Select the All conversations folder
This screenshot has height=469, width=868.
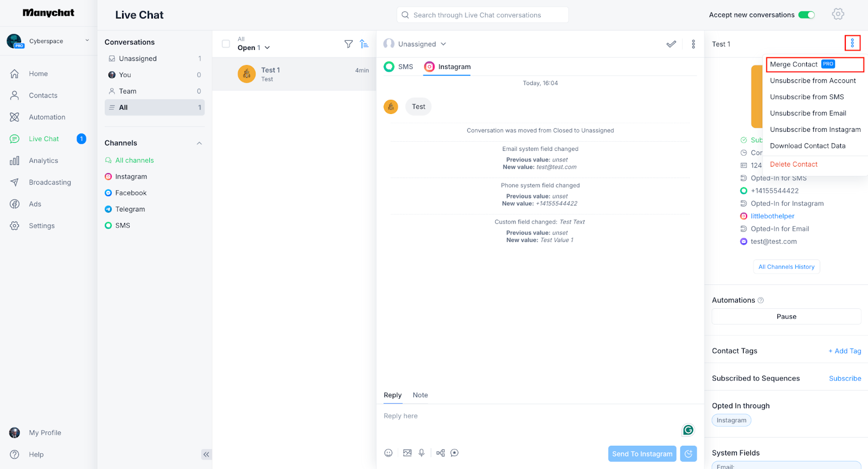155,107
